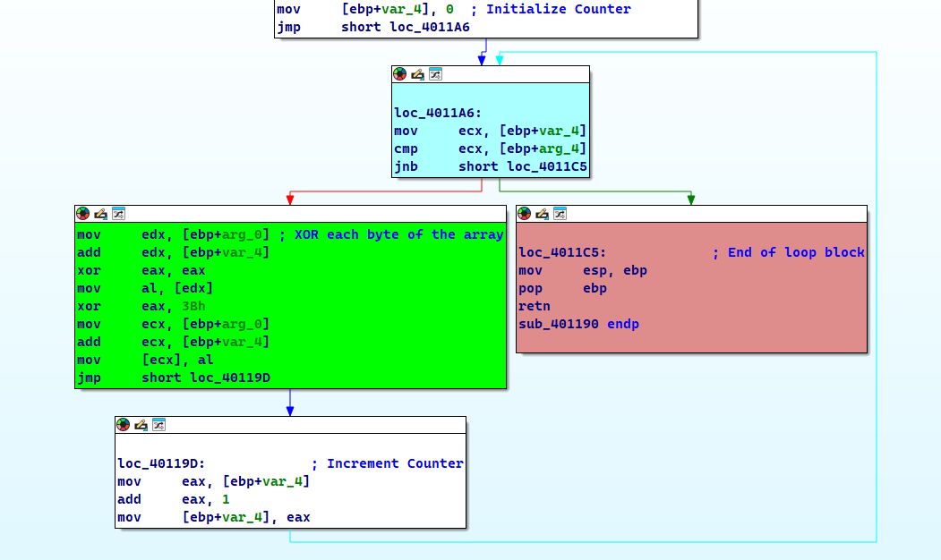941x560 pixels.
Task: Click the pencil icon on the loc_4011C5 block
Action: point(542,214)
